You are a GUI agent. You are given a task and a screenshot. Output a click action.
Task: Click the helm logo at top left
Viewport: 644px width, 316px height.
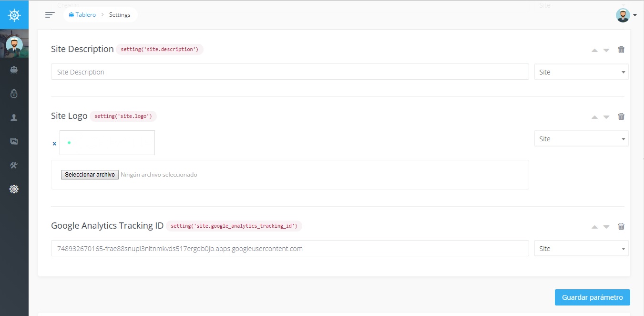14,14
